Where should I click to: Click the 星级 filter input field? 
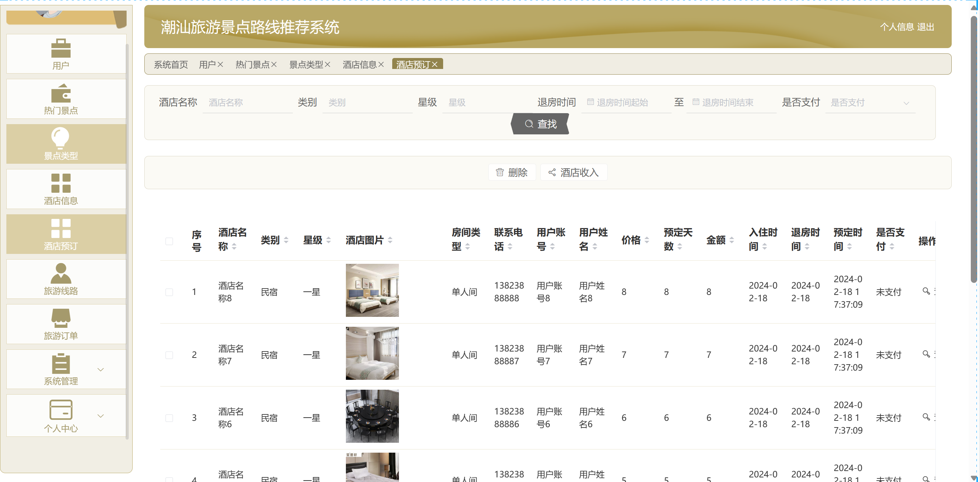[x=487, y=102]
